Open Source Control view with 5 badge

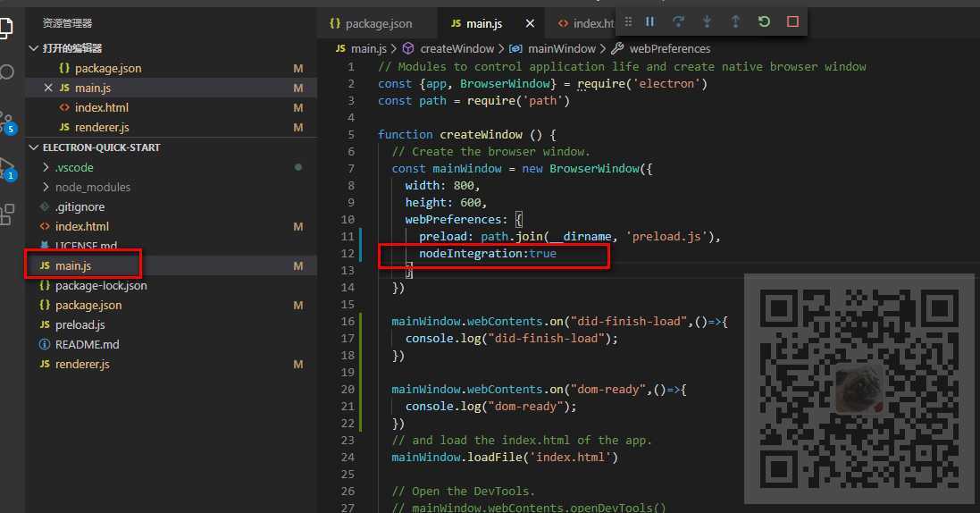7,123
